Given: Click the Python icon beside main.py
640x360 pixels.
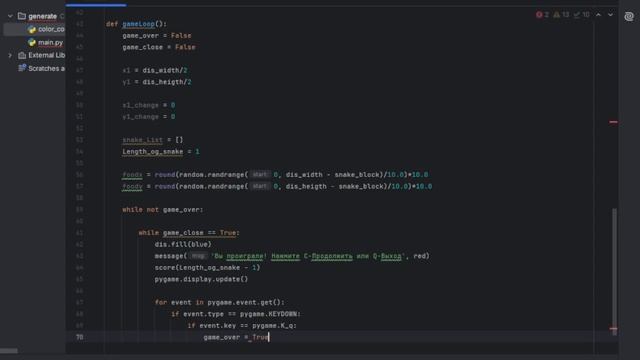Looking at the screenshot, I should coord(32,42).
